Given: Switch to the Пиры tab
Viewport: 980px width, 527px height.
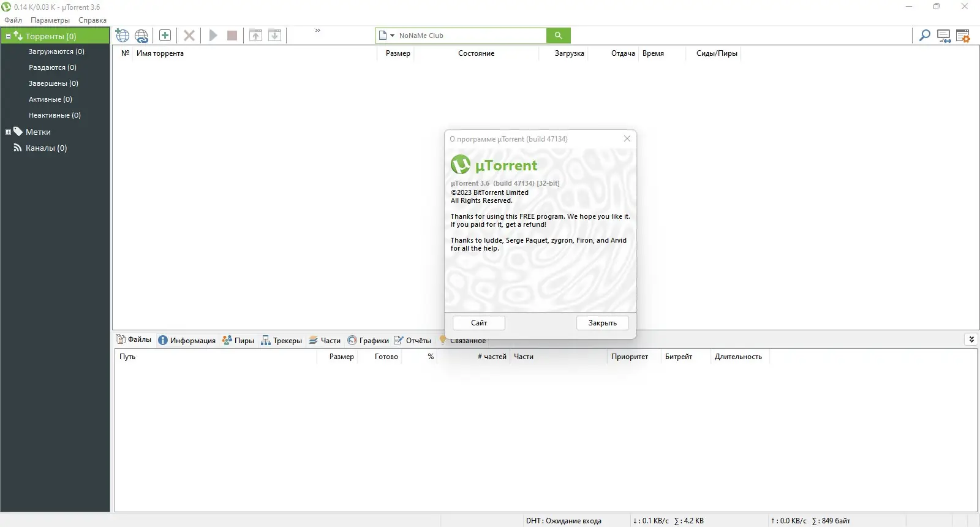Looking at the screenshot, I should [238, 340].
